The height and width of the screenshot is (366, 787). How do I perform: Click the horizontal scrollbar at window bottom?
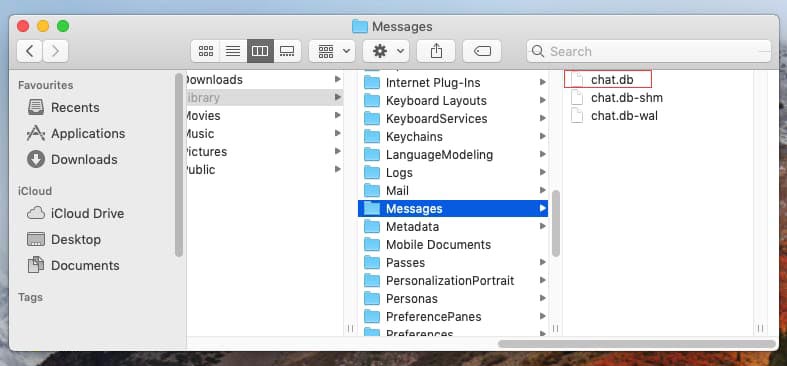(x=637, y=344)
